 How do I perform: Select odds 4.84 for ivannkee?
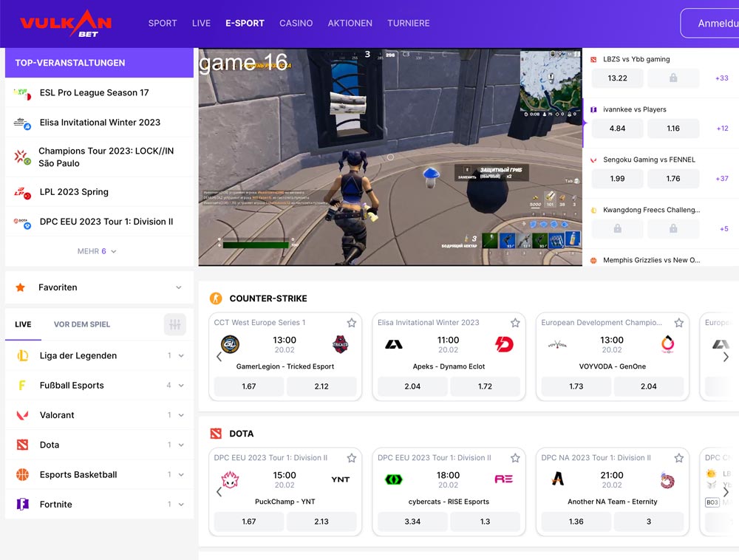tap(617, 128)
